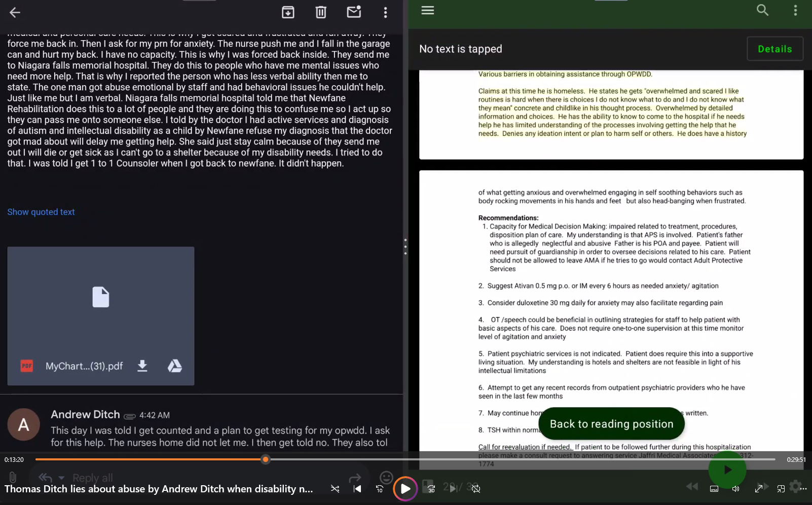The height and width of the screenshot is (505, 812).
Task: Open the reply type dropdown arrow
Action: click(x=61, y=478)
